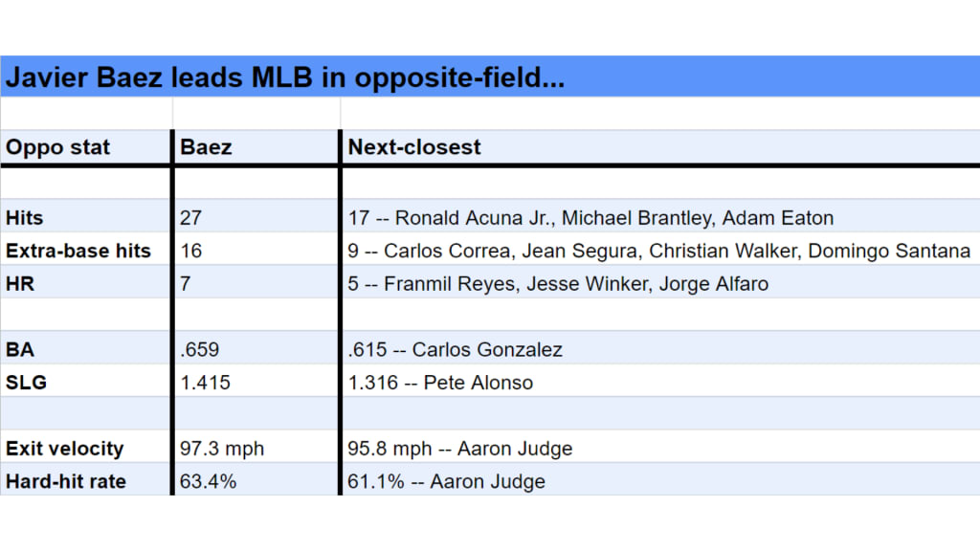Select the 'Exit velocity' label cell
This screenshot has width=980, height=551.
pyautogui.click(x=85, y=448)
